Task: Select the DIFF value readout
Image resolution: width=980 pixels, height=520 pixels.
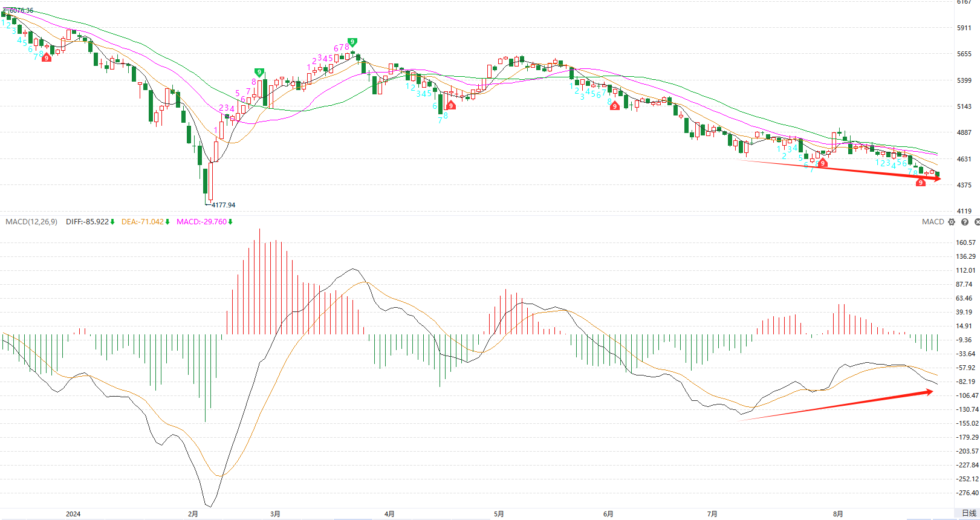Action: tap(90, 222)
